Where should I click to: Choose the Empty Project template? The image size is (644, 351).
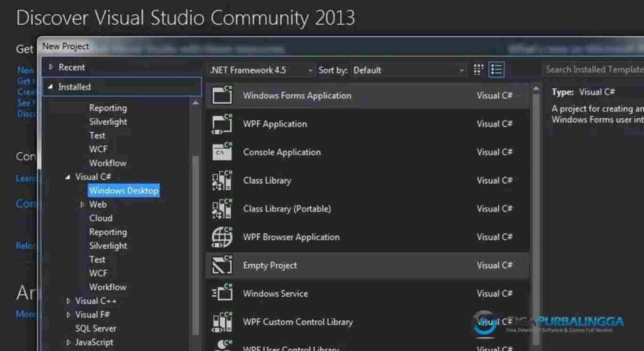(x=367, y=265)
